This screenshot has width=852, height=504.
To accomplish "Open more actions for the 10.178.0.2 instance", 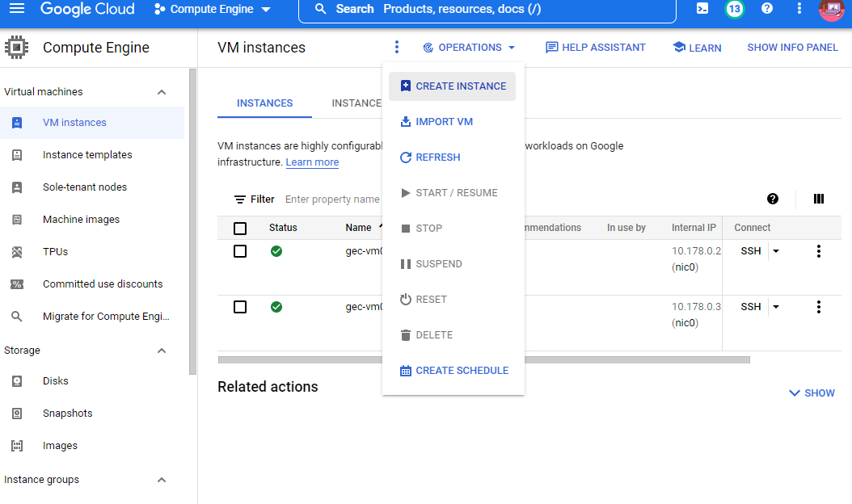I will pos(818,251).
